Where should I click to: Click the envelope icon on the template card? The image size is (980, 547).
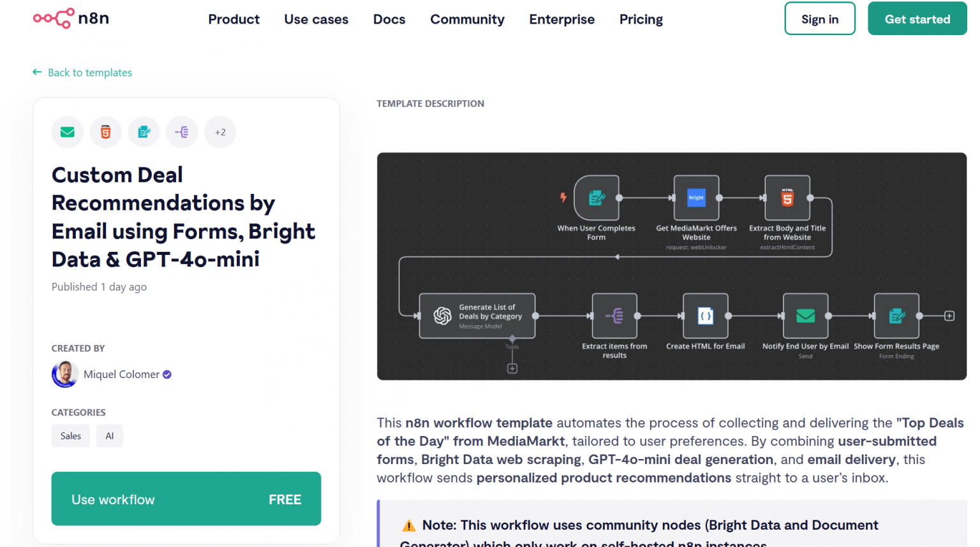click(67, 132)
